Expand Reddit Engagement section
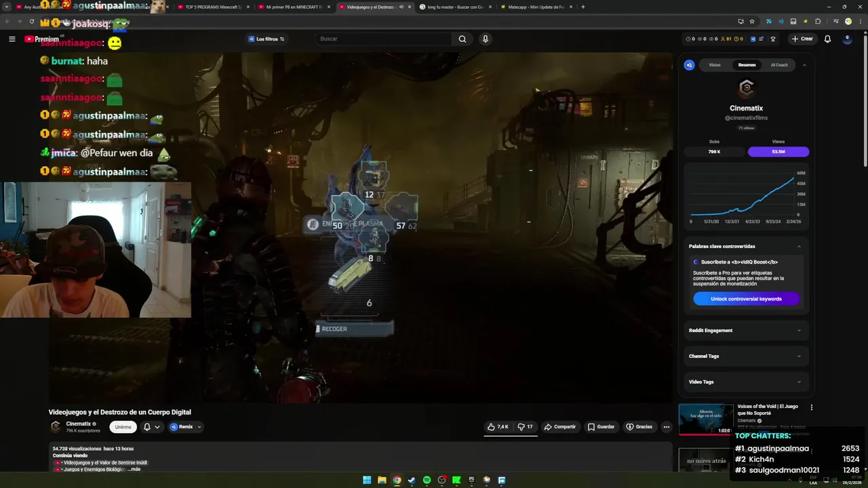Screen dimensions: 868x488 745,330
